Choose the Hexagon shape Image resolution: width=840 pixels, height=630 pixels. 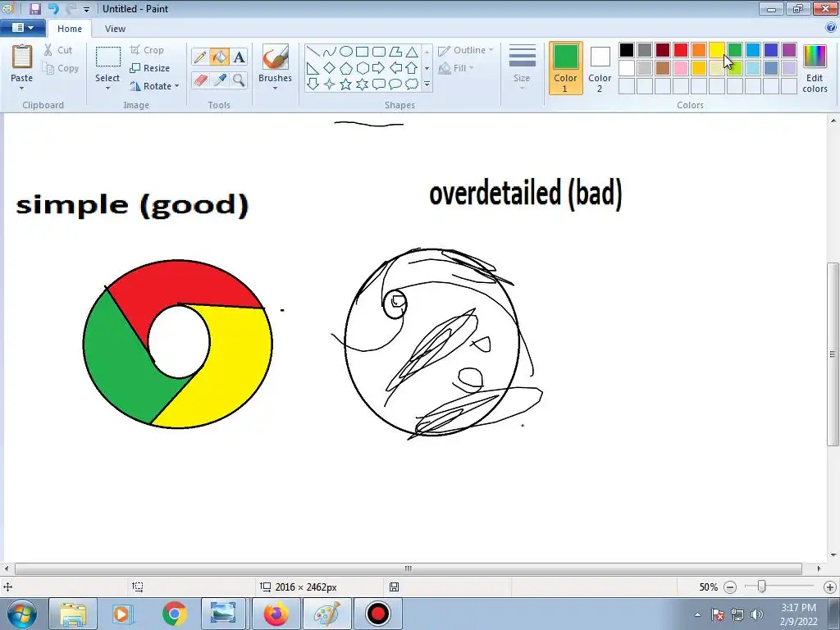pos(362,68)
